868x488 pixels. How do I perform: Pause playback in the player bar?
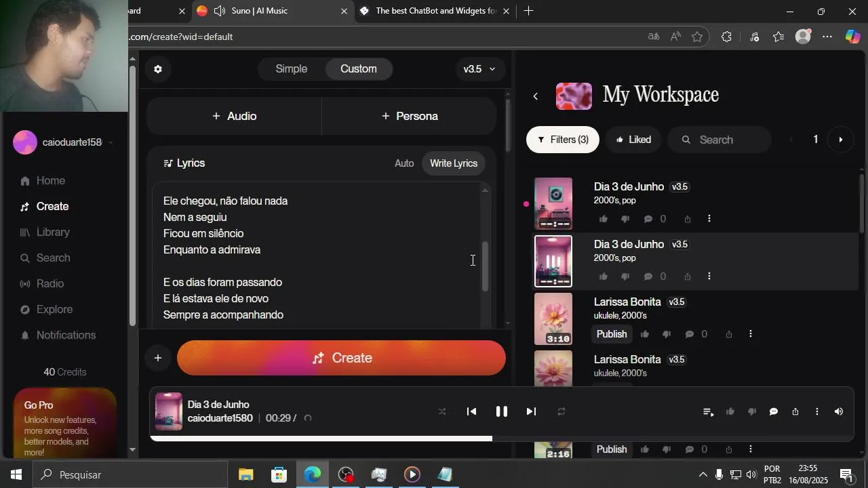502,411
